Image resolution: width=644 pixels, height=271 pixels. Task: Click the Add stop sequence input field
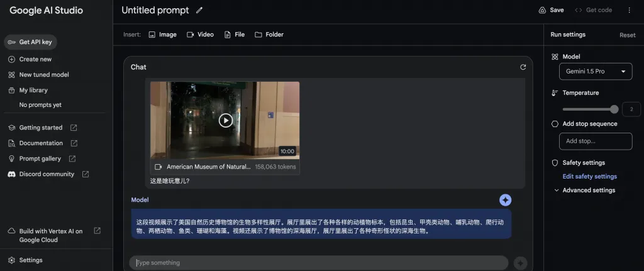point(595,141)
